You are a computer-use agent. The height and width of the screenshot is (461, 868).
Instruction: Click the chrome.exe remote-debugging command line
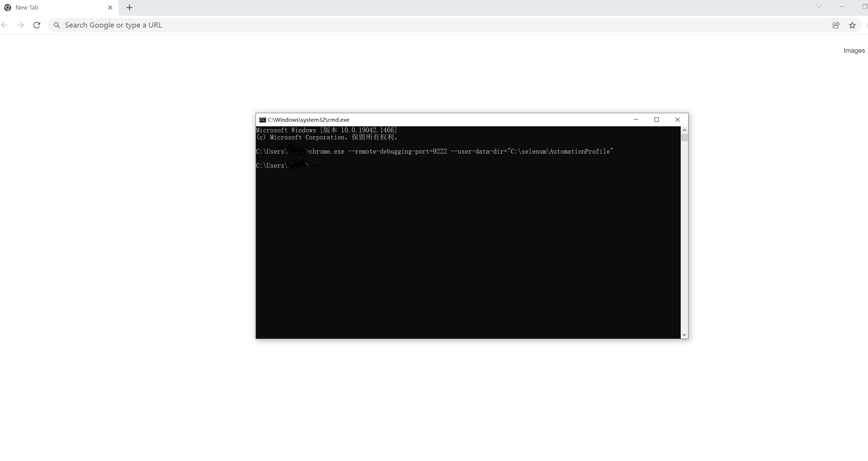434,151
